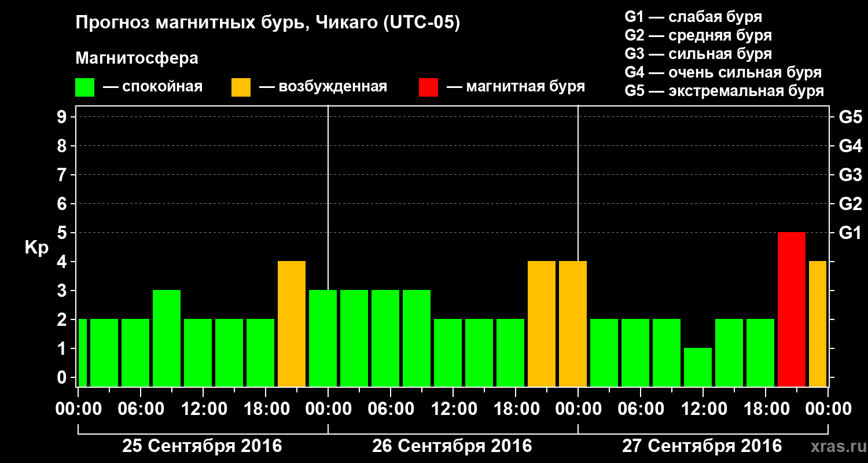Click the green 'спокойная' legend swatch
The height and width of the screenshot is (463, 868).
pos(84,87)
